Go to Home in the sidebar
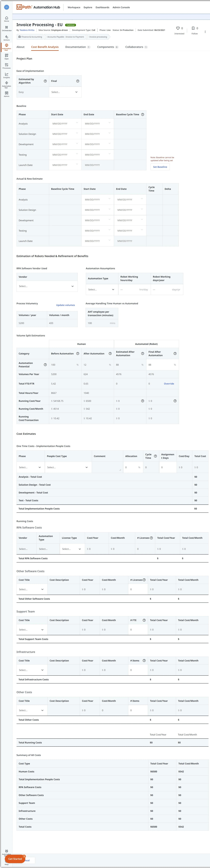Viewport: 210px width, 868px height. (6, 19)
